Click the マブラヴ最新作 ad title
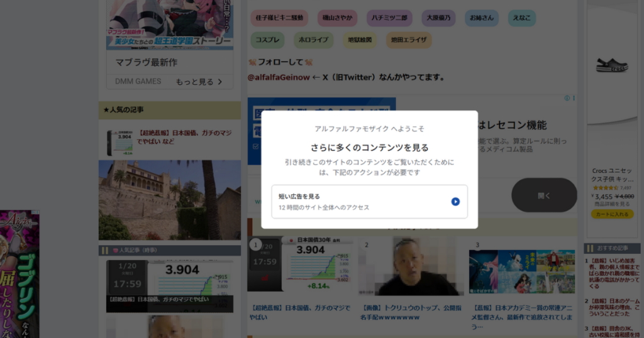644x338 pixels. point(147,62)
